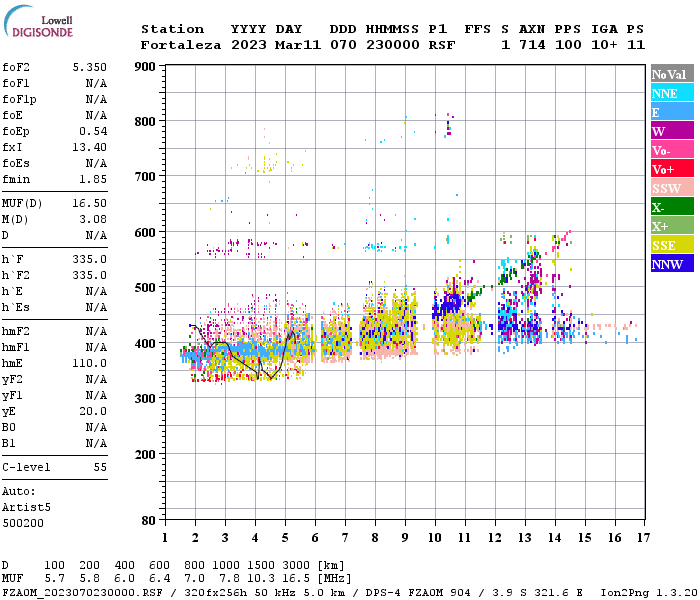Screen dimensions: 700x600
Task: Click the PS value 11
Action: coord(636,45)
